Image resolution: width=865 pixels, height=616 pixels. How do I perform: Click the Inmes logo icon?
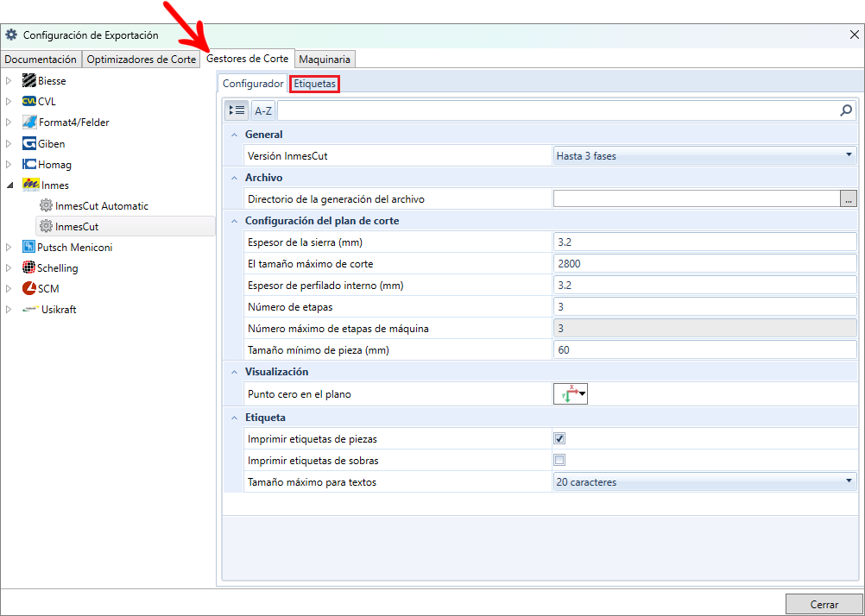pyautogui.click(x=30, y=185)
